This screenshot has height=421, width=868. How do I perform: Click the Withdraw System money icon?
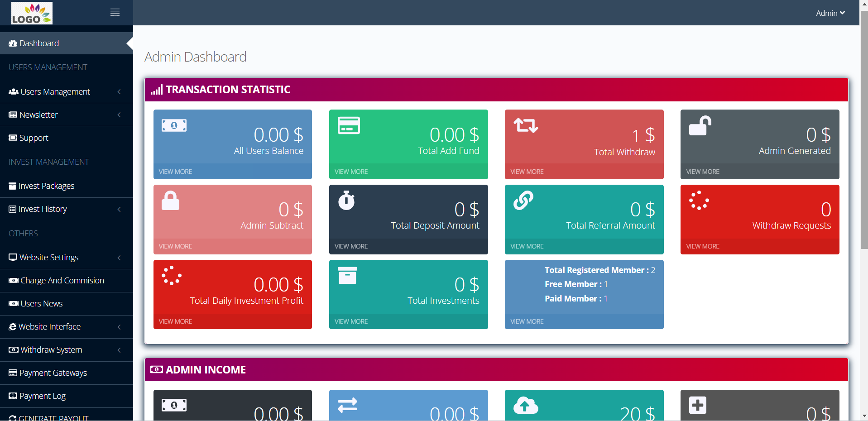point(14,350)
